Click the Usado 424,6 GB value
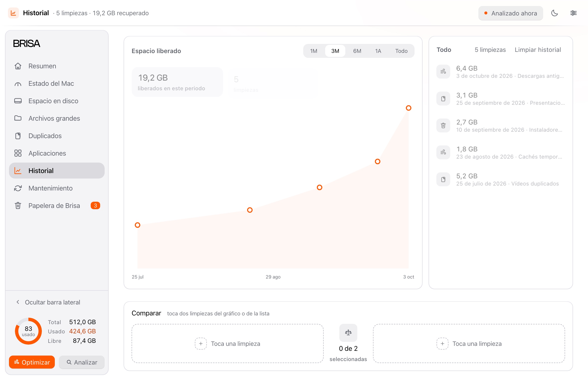Screen dimensions: 588x379 (82, 331)
